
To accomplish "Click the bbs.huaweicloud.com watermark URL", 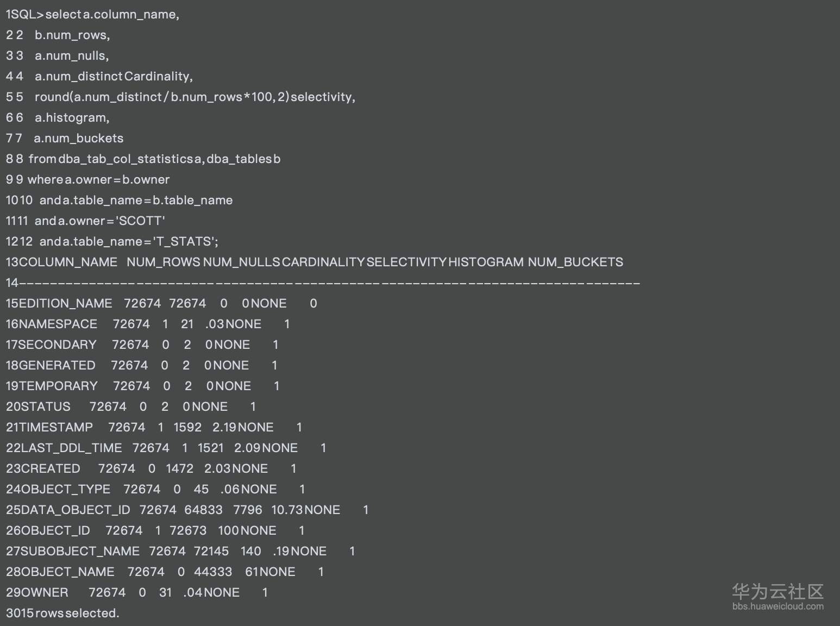I will click(x=778, y=606).
